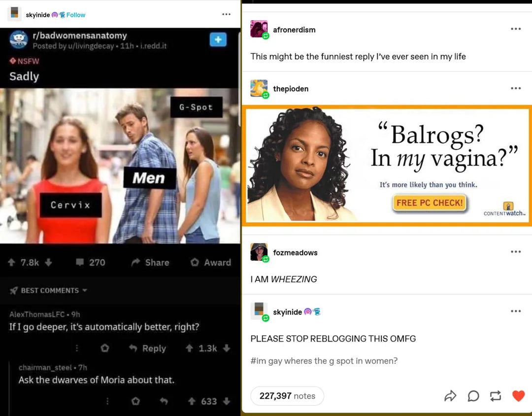Join the subreddit with the blue plus button
The width and height of the screenshot is (532, 416).
pyautogui.click(x=218, y=39)
